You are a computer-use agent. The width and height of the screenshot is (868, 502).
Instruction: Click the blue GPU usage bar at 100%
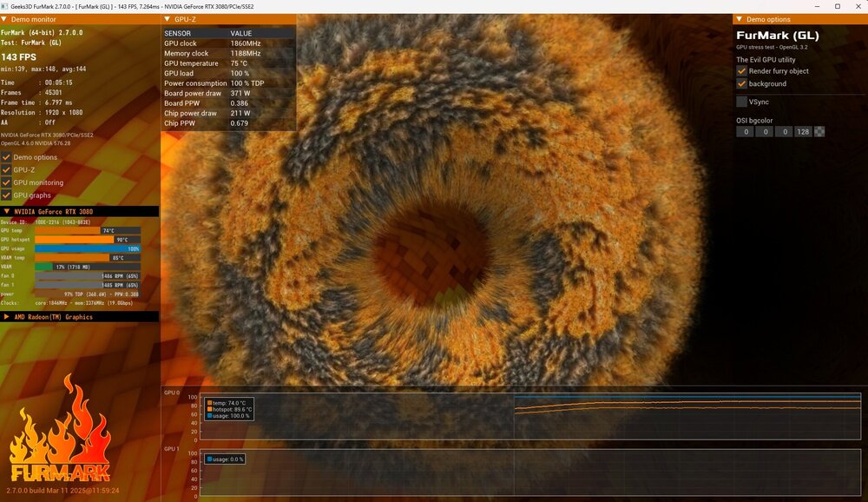click(88, 248)
